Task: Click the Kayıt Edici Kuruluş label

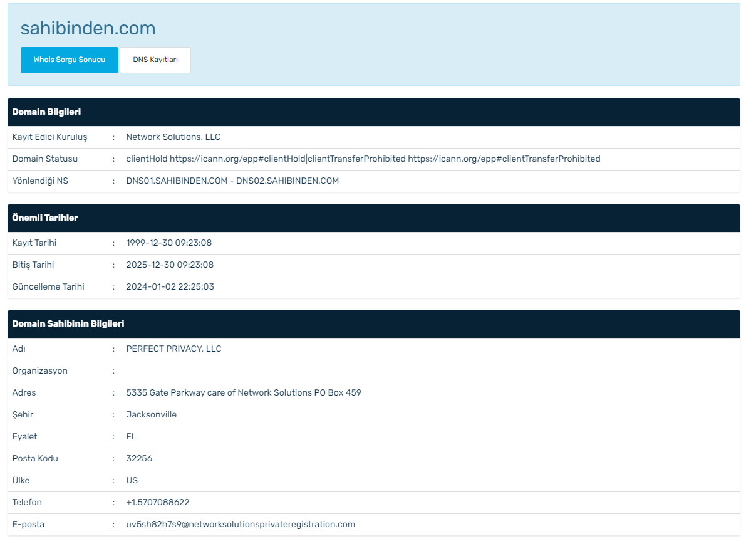Action: click(x=50, y=137)
